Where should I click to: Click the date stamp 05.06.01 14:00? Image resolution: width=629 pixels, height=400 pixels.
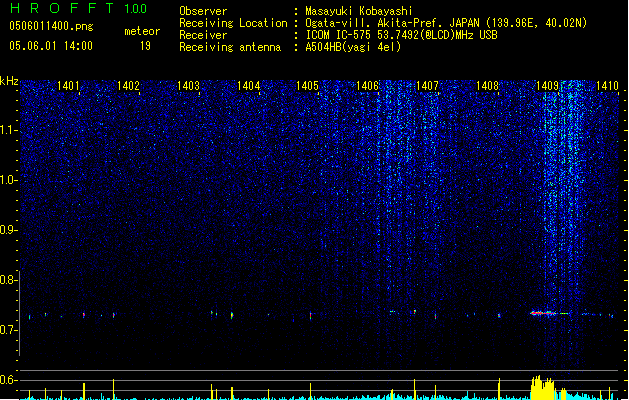click(51, 46)
